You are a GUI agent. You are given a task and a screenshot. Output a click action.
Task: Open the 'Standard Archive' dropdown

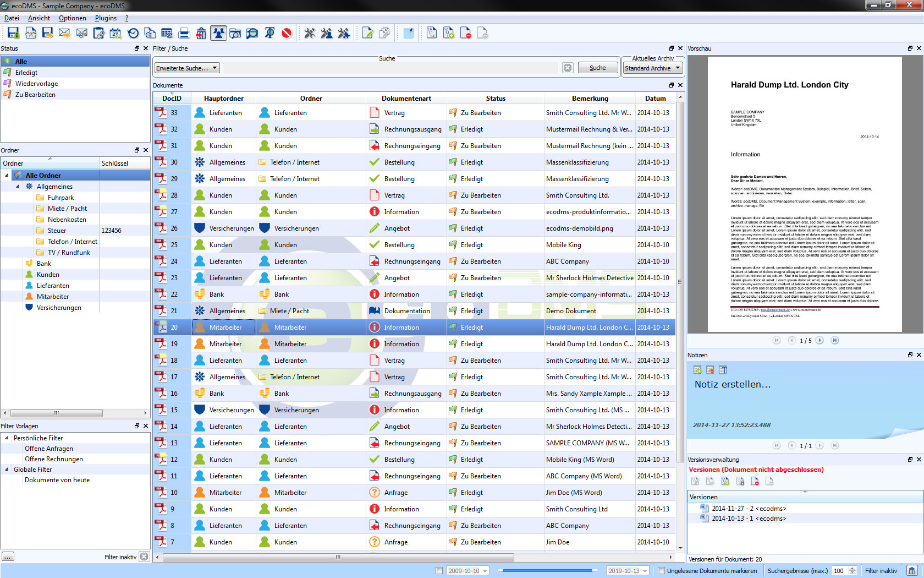tap(652, 68)
